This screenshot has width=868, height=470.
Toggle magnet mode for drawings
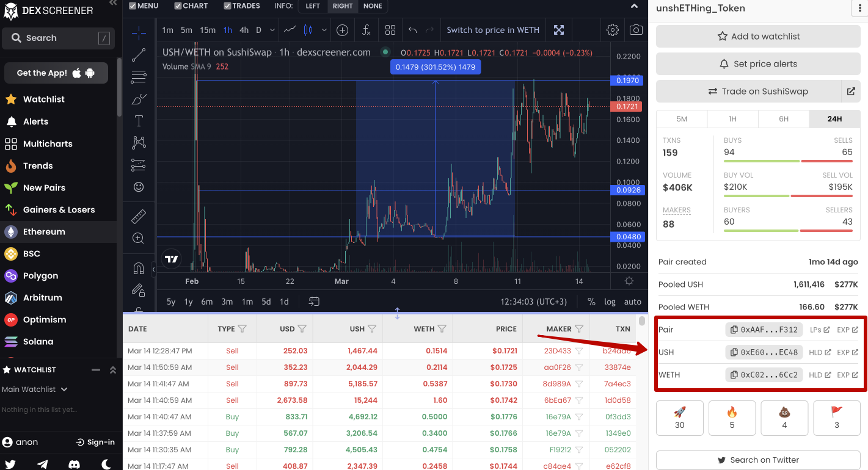[x=139, y=269]
